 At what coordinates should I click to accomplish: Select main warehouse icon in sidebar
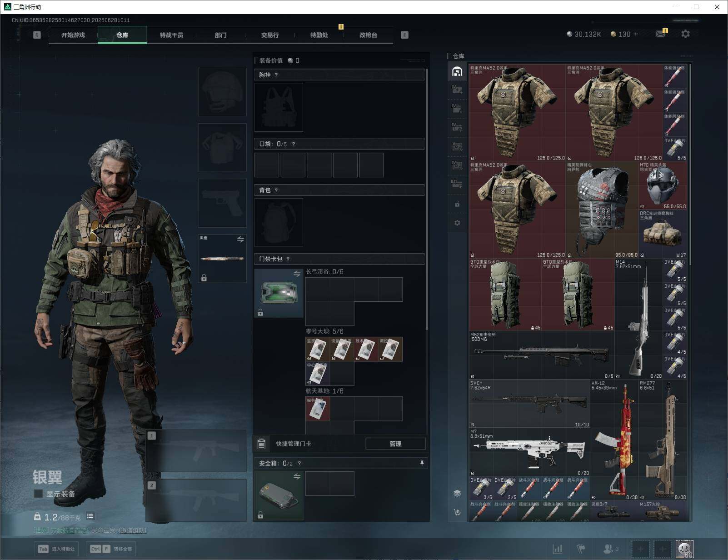click(457, 71)
